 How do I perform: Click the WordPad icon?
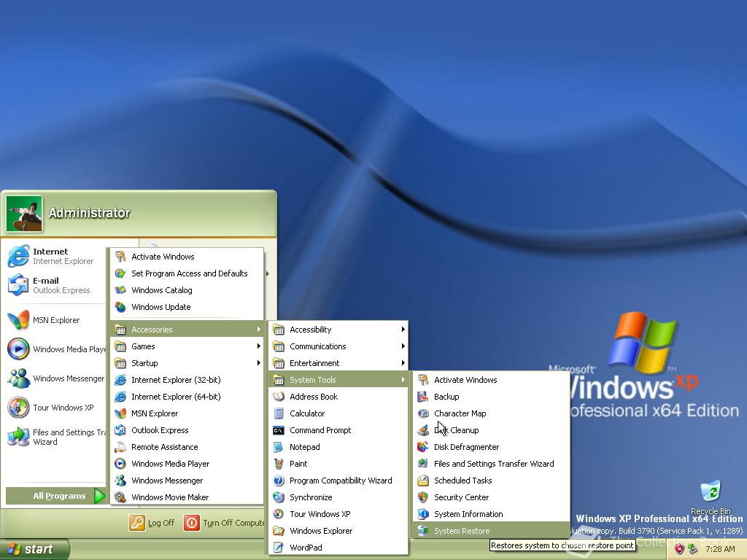click(x=279, y=547)
